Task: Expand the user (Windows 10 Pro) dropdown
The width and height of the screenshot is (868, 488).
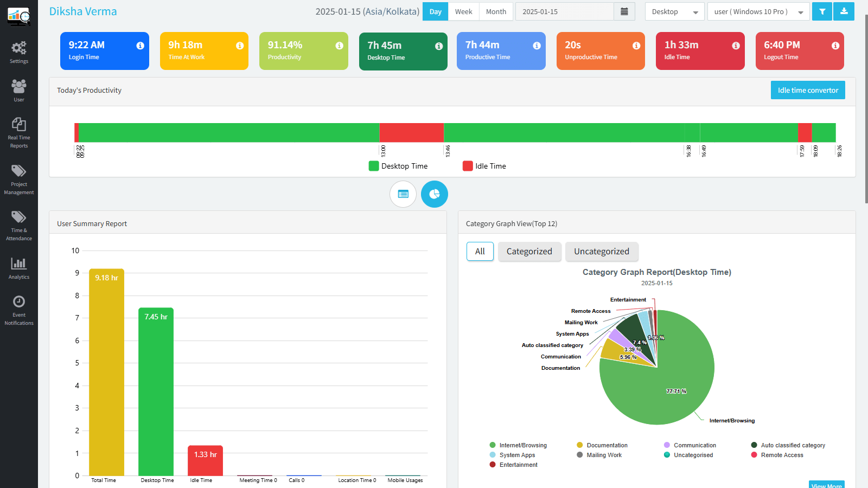Action: click(758, 11)
